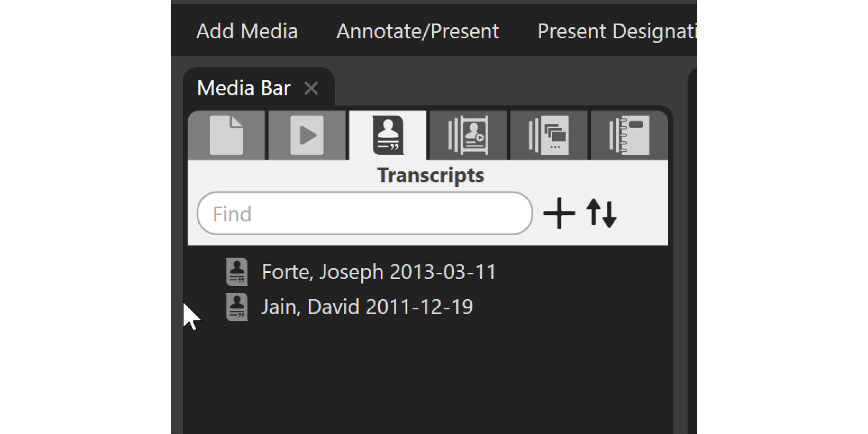Open the Presentations slides tab icon
Screen dimensions: 868x434
pos(549,135)
